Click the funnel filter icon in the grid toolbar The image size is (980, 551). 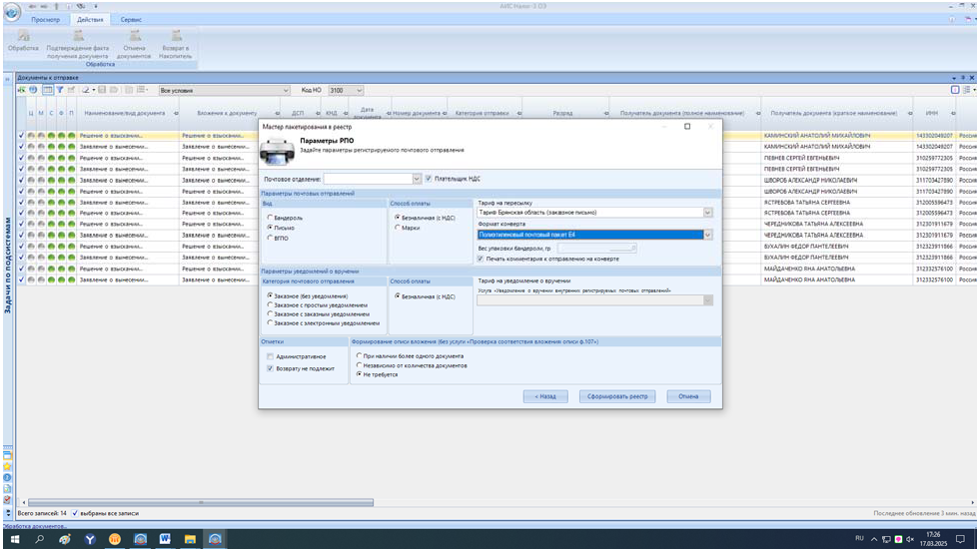tap(58, 90)
